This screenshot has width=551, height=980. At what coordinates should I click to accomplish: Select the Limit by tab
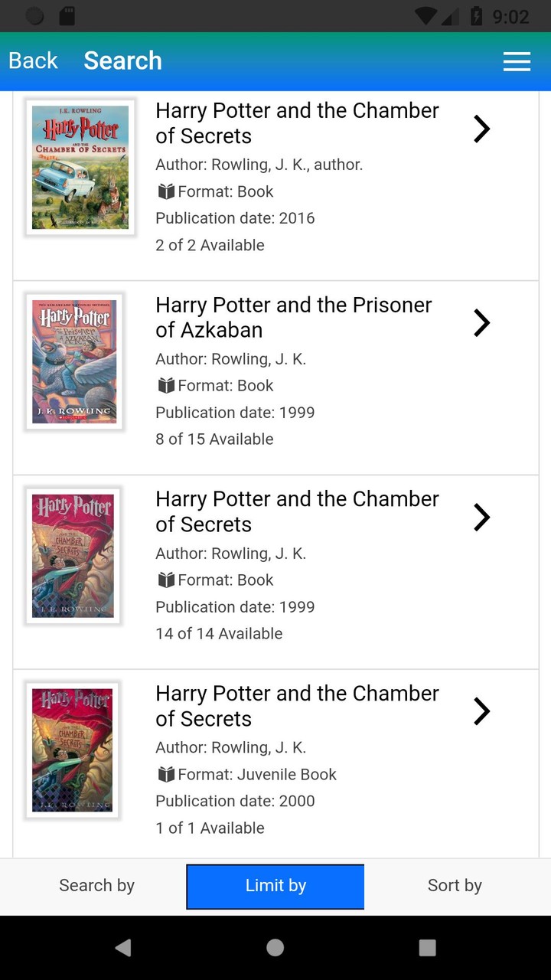(275, 886)
